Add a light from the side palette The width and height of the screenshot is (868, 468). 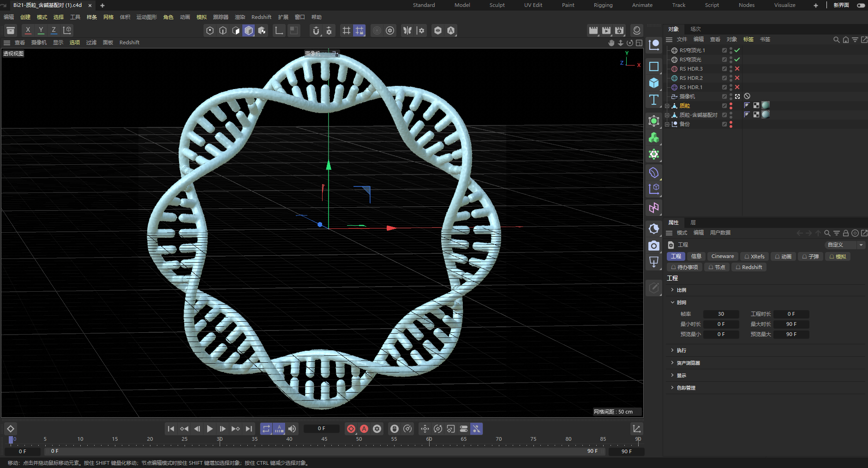(654, 262)
